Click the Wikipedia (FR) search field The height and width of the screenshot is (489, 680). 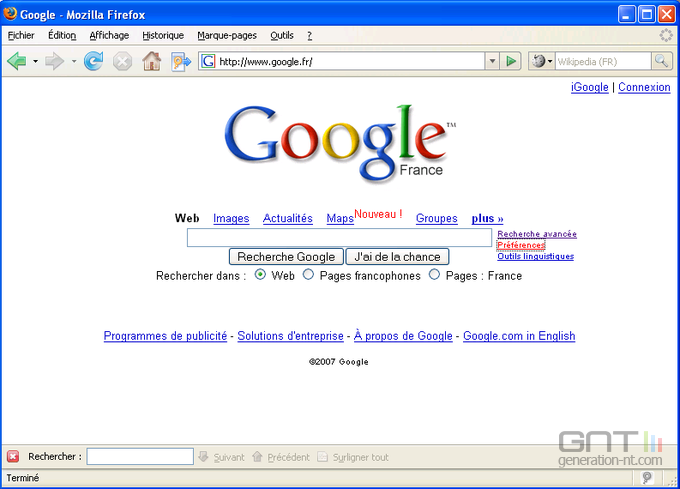coord(603,61)
